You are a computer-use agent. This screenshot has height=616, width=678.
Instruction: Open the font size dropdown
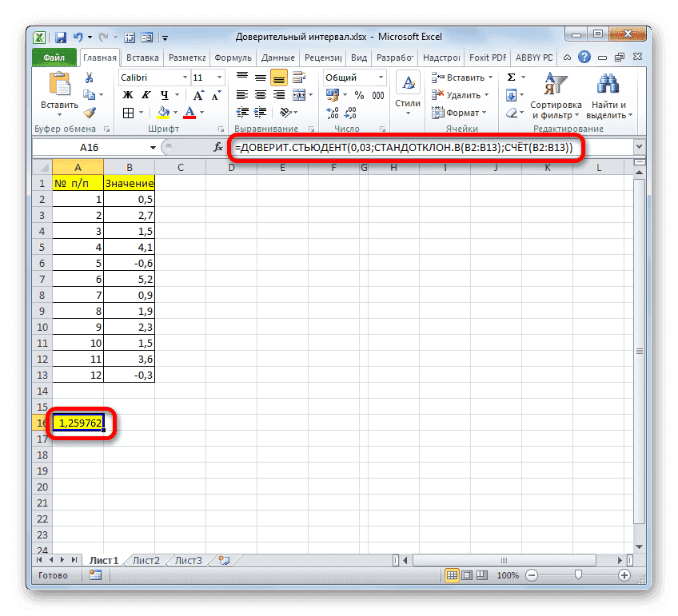(x=217, y=77)
